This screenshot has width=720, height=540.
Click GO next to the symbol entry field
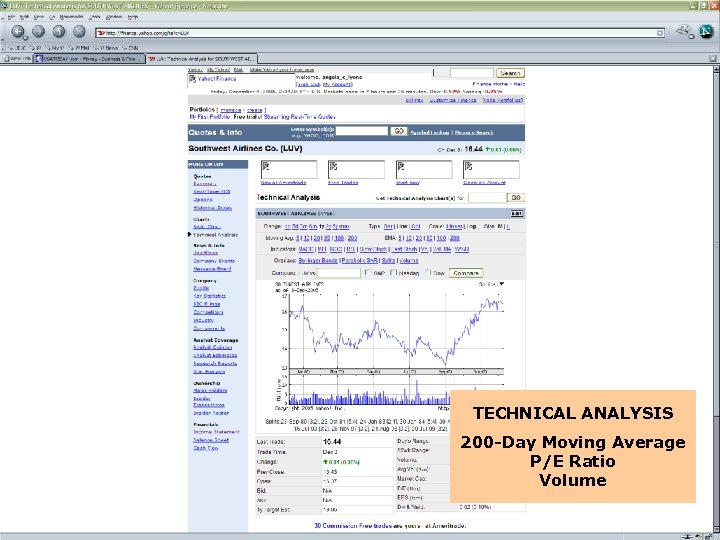coord(399,131)
